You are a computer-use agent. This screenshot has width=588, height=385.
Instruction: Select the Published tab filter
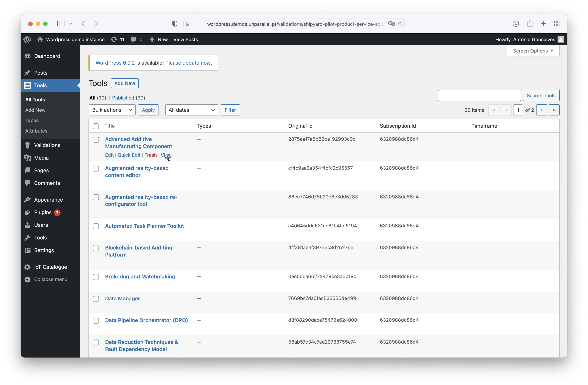coord(123,97)
